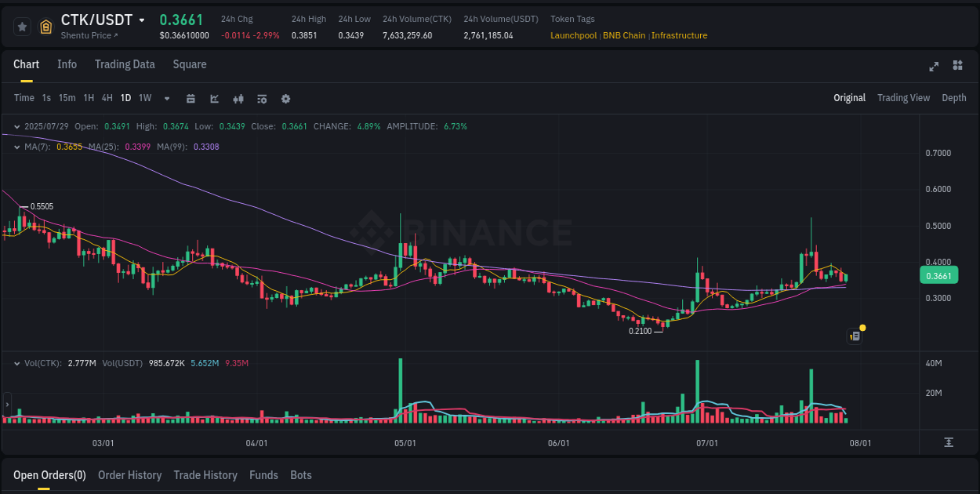The width and height of the screenshot is (980, 494).
Task: Collapse the 2025/07/29 OHLC info row
Action: (x=17, y=125)
